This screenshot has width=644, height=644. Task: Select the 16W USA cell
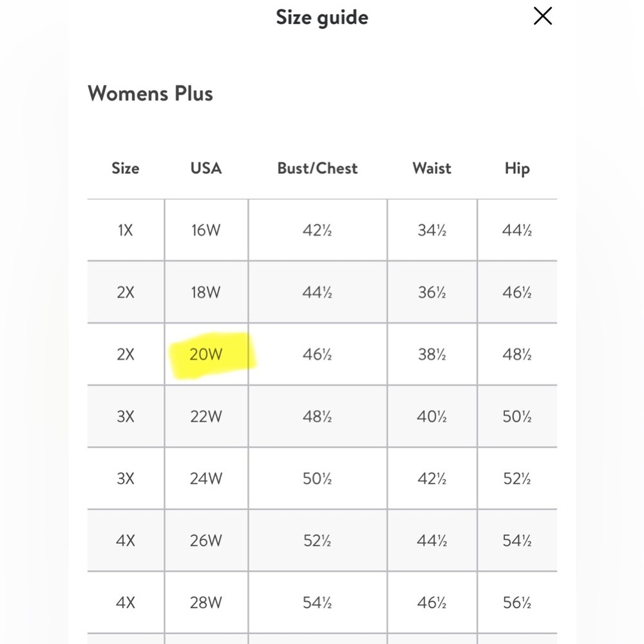[206, 230]
